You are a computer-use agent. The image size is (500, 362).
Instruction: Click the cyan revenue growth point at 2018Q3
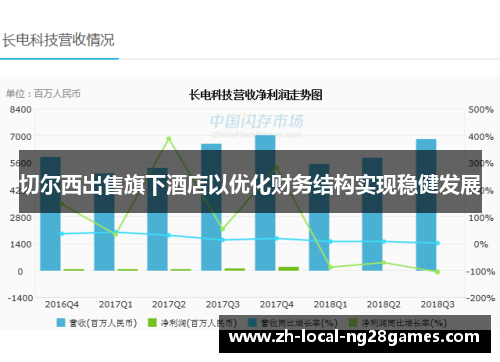click(438, 243)
